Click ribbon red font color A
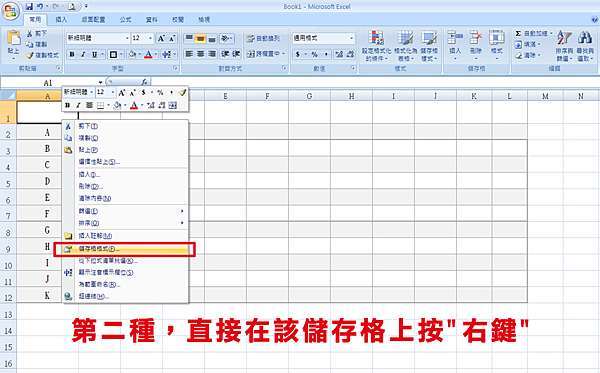Image resolution: width=600 pixels, height=373 pixels. click(148, 54)
